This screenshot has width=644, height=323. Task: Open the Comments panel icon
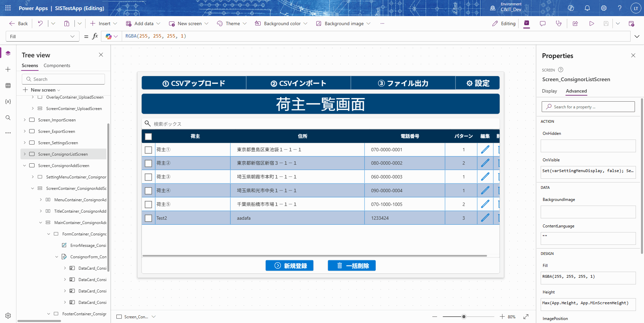pyautogui.click(x=542, y=23)
